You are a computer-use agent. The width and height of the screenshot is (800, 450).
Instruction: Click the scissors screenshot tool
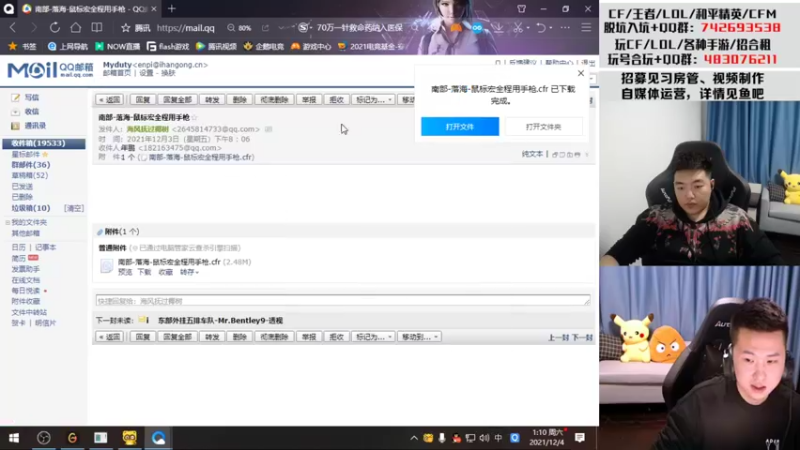click(518, 28)
